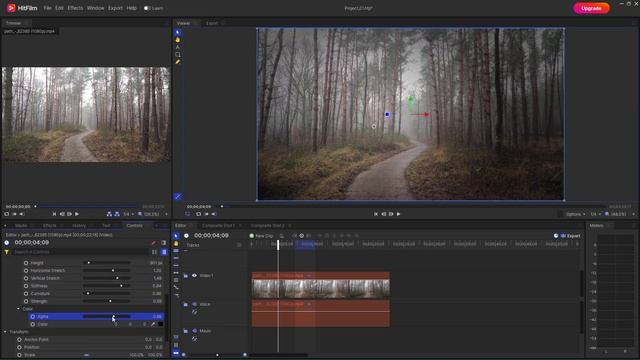Switch Controls to highlighted blue list view
The image size is (640, 360).
coord(164,252)
